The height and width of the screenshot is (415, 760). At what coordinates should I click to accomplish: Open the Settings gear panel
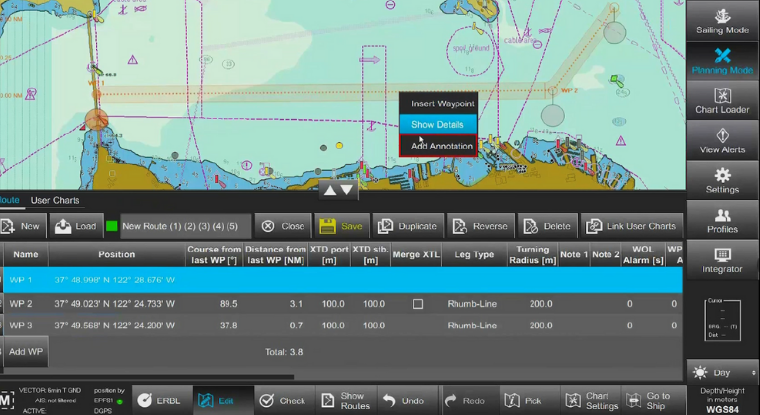pos(722,180)
